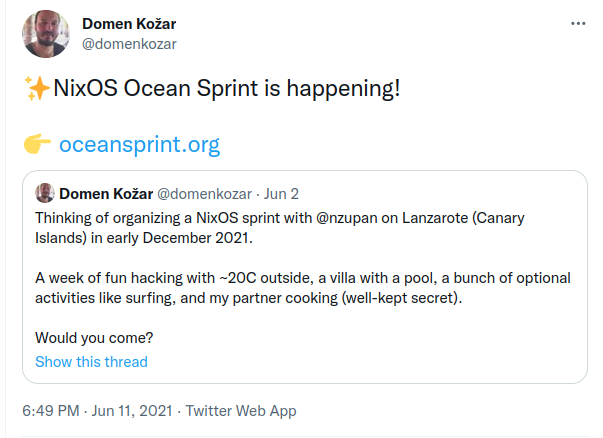Click Domen Kožar's large profile avatar

click(46, 34)
